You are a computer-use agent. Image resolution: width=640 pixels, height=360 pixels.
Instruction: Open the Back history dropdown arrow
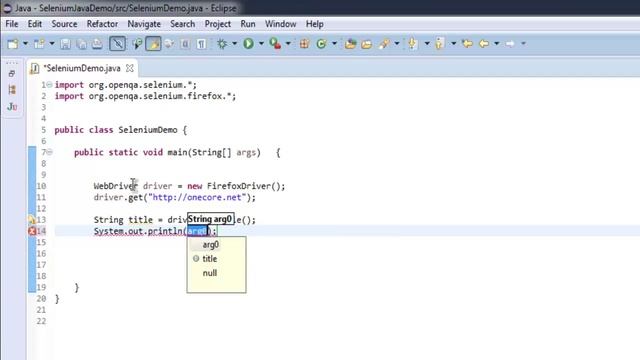point(497,44)
